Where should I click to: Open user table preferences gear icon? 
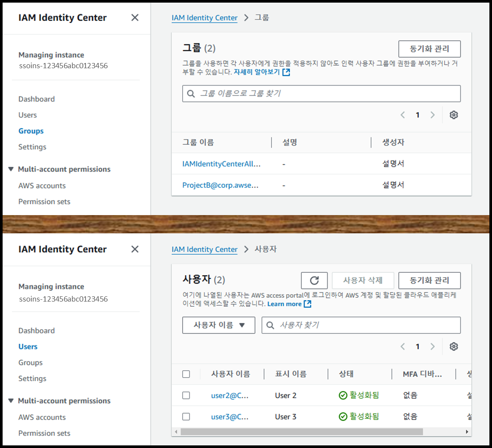(x=454, y=346)
